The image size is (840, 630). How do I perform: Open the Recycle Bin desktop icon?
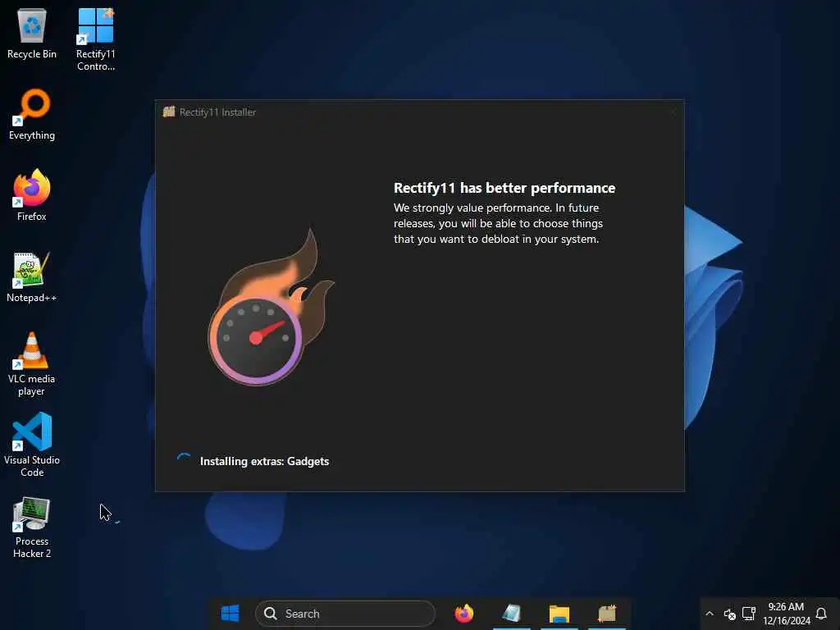click(32, 33)
